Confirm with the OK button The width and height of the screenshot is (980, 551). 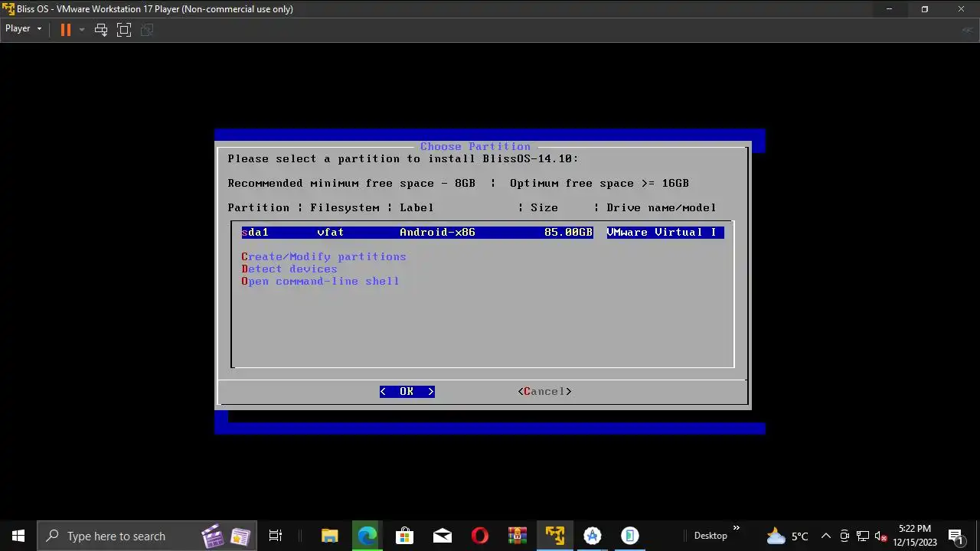click(407, 391)
